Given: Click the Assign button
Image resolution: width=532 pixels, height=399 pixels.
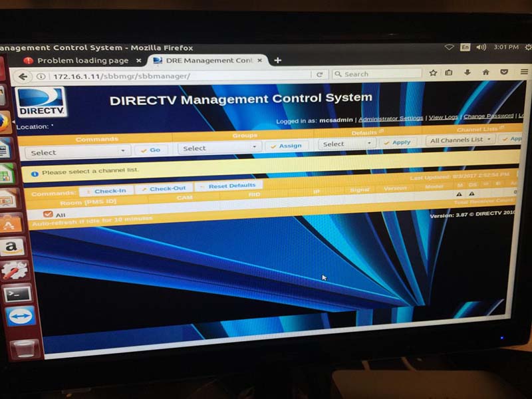Looking at the screenshot, I should [x=287, y=146].
